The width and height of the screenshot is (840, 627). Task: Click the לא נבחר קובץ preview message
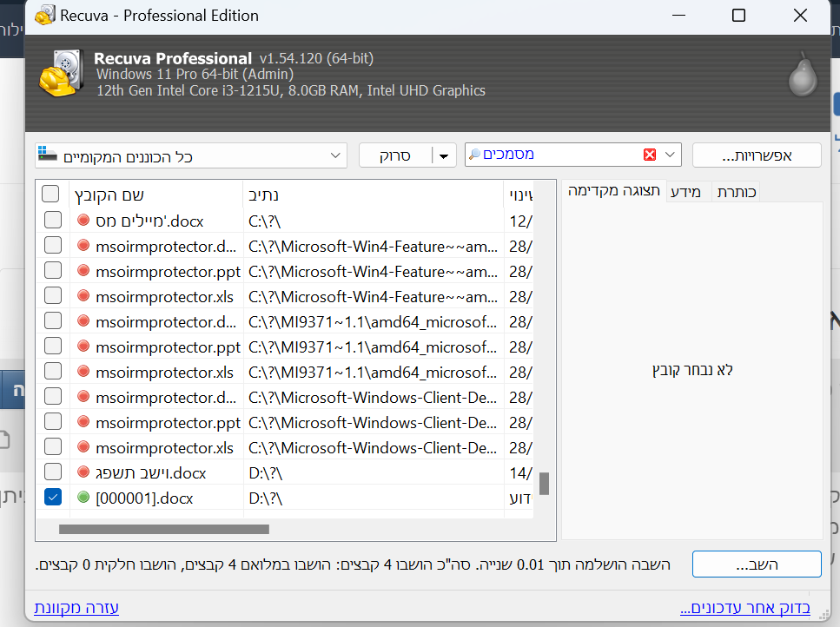692,370
